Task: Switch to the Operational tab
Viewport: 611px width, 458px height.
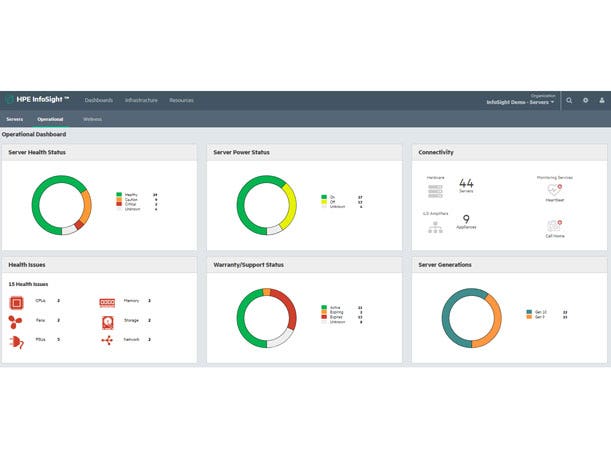Action: (x=50, y=119)
